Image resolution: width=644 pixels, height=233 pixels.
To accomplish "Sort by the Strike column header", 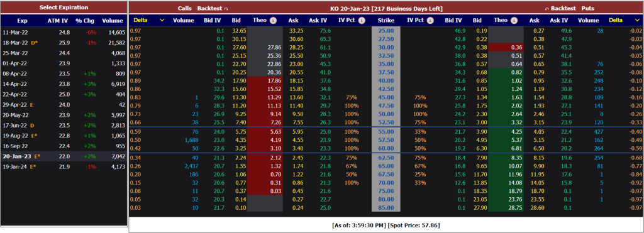I will 386,20.
